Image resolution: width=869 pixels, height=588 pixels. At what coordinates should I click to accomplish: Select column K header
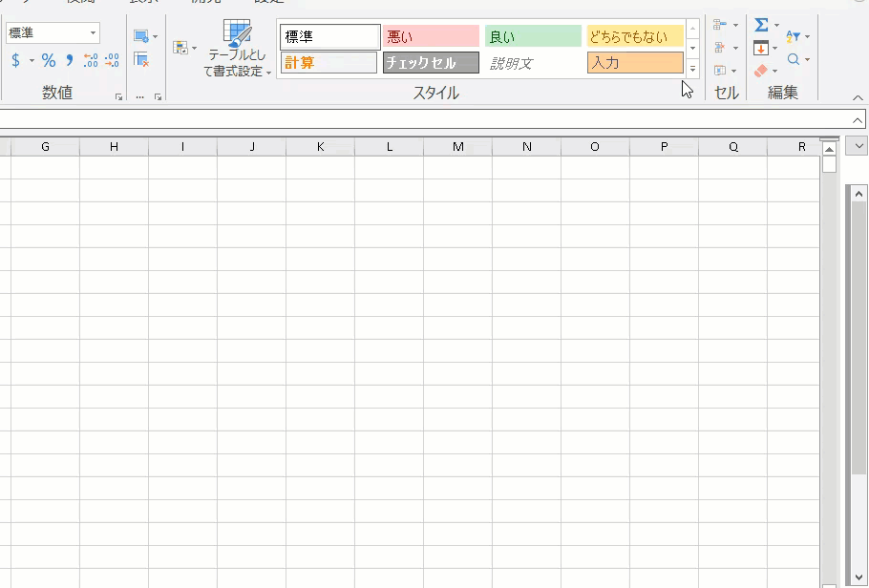click(x=320, y=147)
